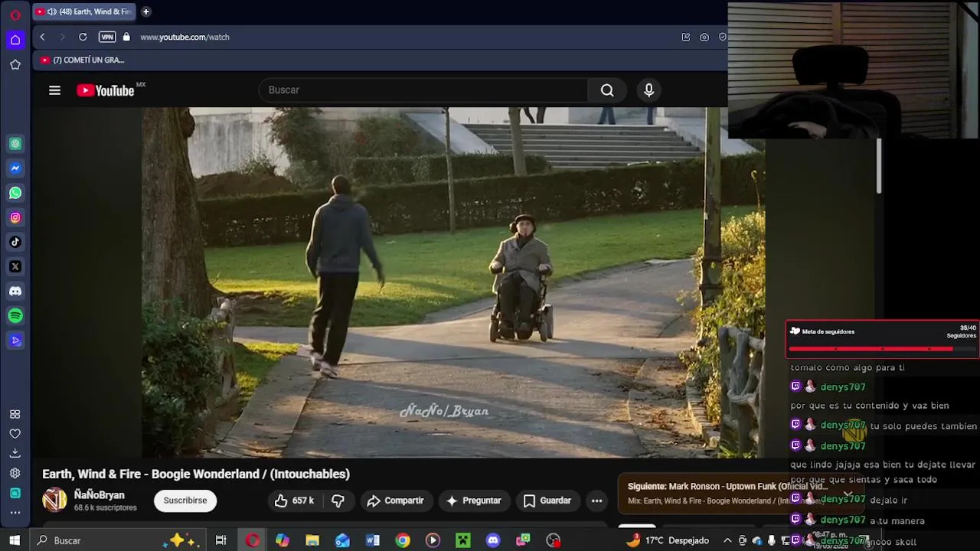Open the green wallet icon in sidebar
This screenshot has height=551, width=980.
click(15, 493)
